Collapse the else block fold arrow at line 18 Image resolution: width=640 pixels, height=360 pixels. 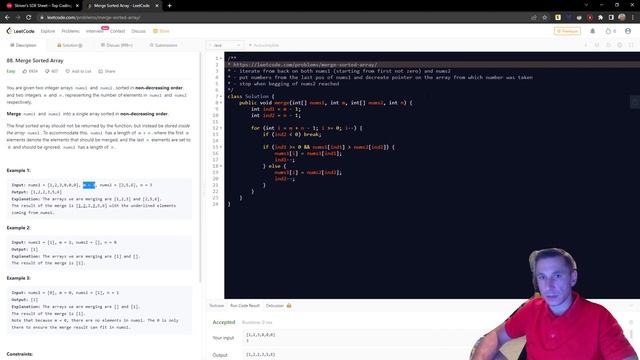[x=221, y=166]
